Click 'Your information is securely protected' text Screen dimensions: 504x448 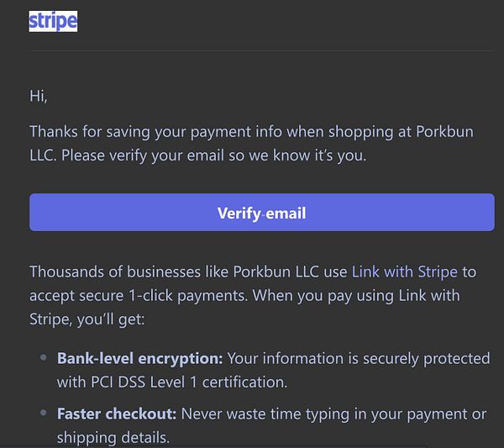[358, 358]
